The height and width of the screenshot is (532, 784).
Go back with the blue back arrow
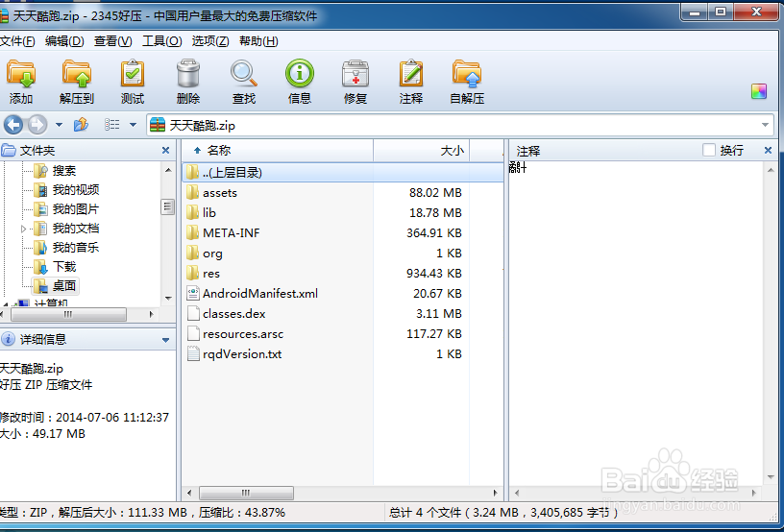[13, 125]
